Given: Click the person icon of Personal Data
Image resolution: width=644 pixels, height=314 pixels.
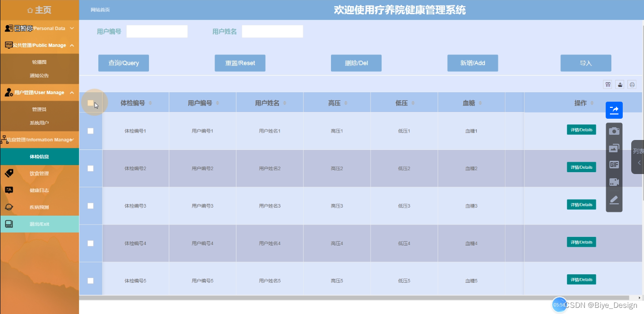Looking at the screenshot, I should pyautogui.click(x=9, y=28).
